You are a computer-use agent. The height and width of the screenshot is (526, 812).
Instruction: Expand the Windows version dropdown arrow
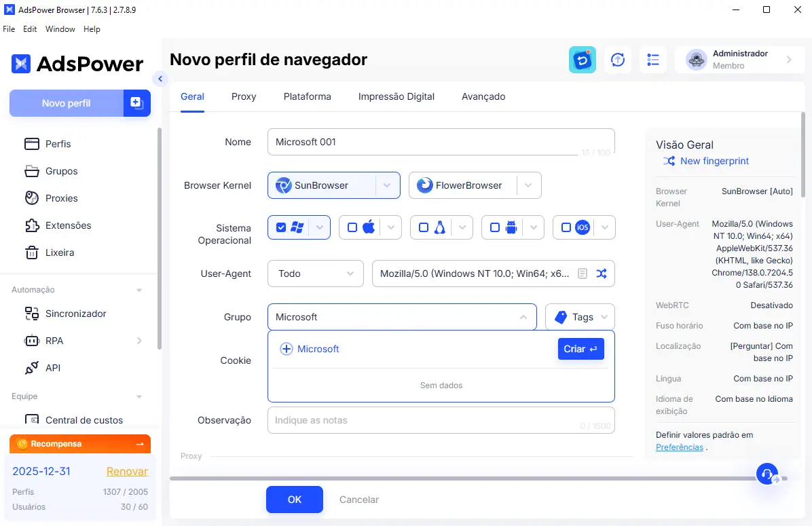[x=320, y=227]
